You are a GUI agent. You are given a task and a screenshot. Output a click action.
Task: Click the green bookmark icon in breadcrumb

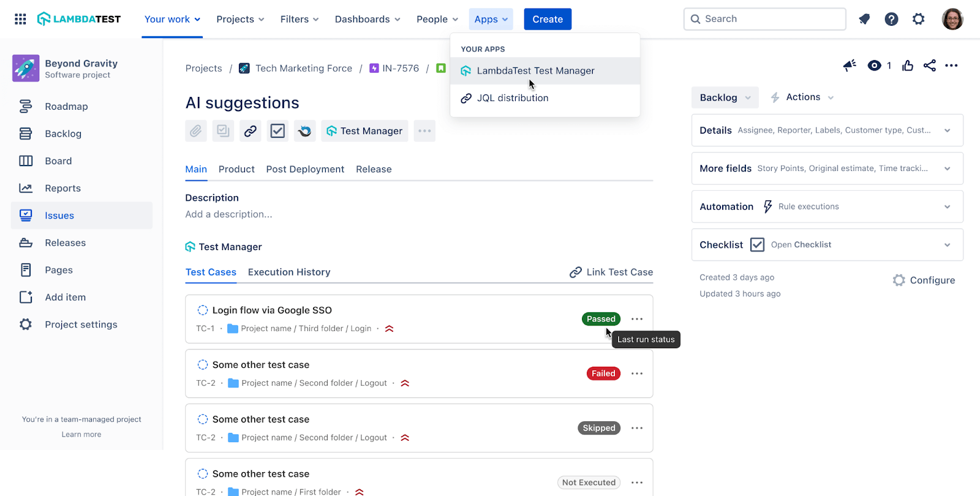pos(440,68)
